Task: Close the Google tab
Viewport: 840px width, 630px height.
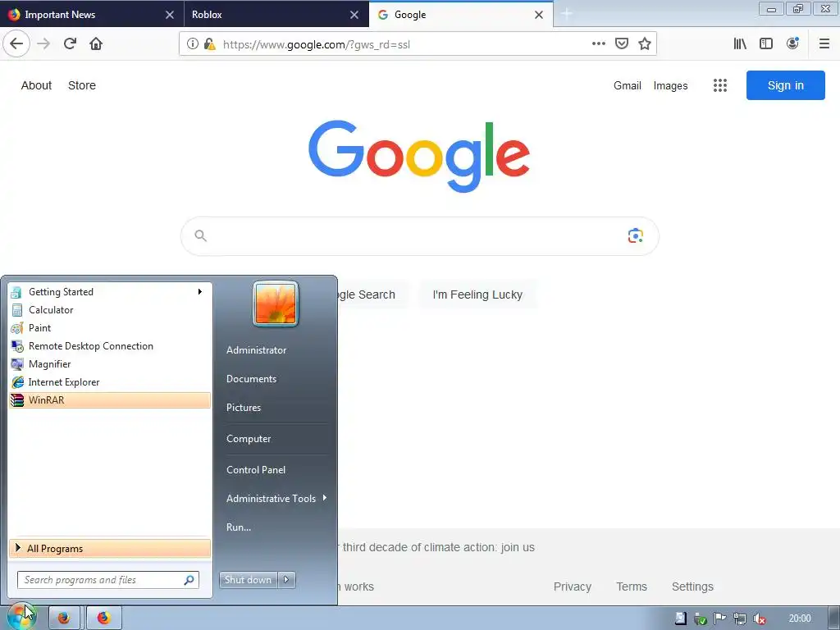Action: pos(539,15)
